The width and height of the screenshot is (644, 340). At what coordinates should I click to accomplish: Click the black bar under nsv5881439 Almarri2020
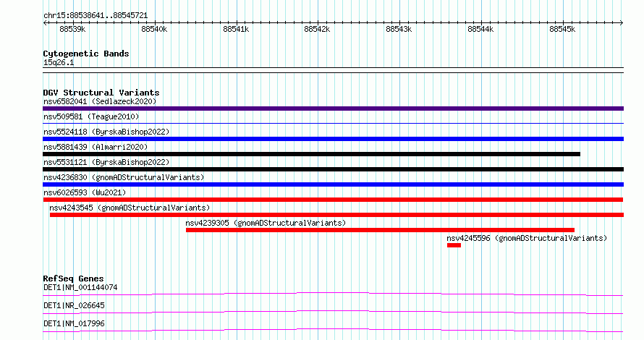pos(311,154)
